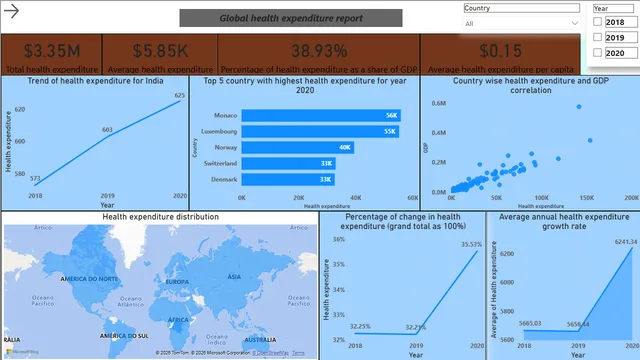The height and width of the screenshot is (360, 640).
Task: Select the Monaco bar in top 5 chart
Action: coord(321,116)
